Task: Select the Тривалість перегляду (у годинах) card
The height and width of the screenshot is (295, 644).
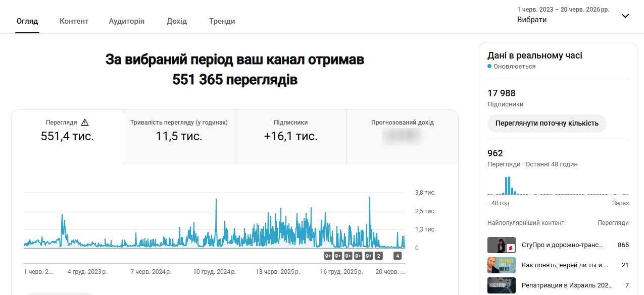Action: point(179,137)
